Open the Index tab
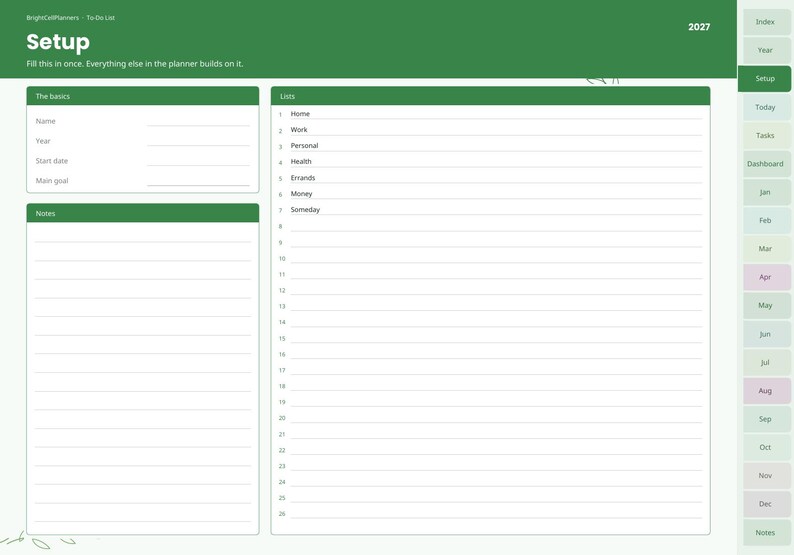 coord(765,22)
